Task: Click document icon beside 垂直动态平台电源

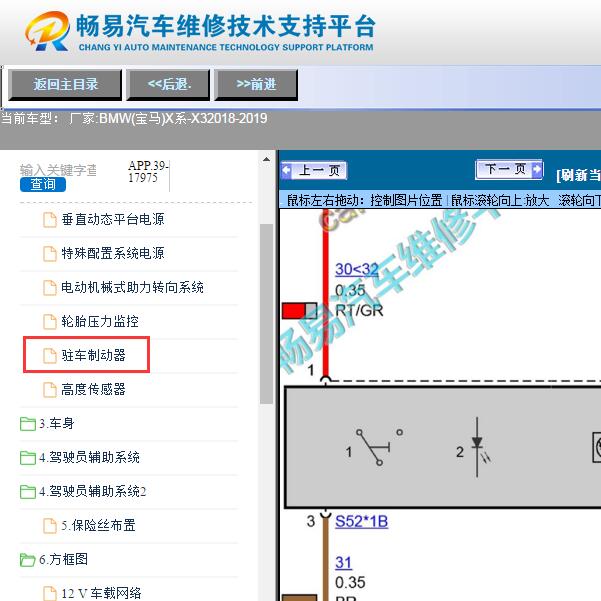Action: 49,220
